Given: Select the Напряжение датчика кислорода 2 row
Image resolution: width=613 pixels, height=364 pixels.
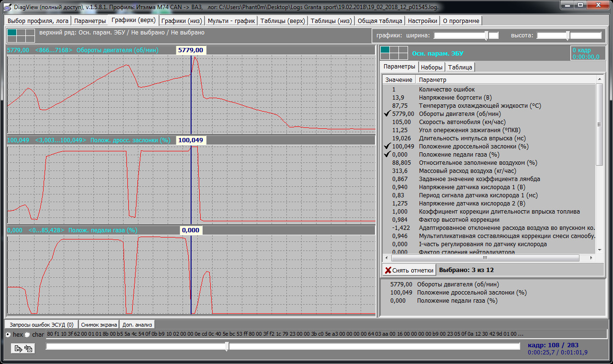Looking at the screenshot, I should (x=489, y=204).
